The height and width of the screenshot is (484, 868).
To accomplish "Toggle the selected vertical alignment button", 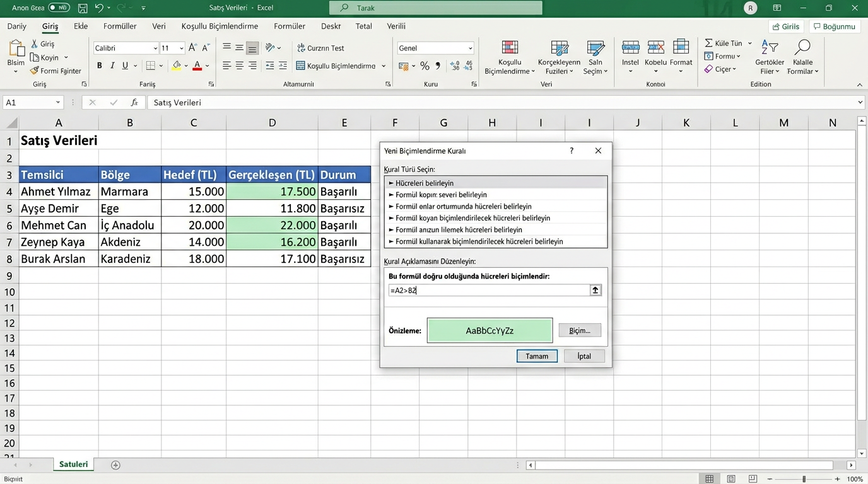I will click(252, 48).
